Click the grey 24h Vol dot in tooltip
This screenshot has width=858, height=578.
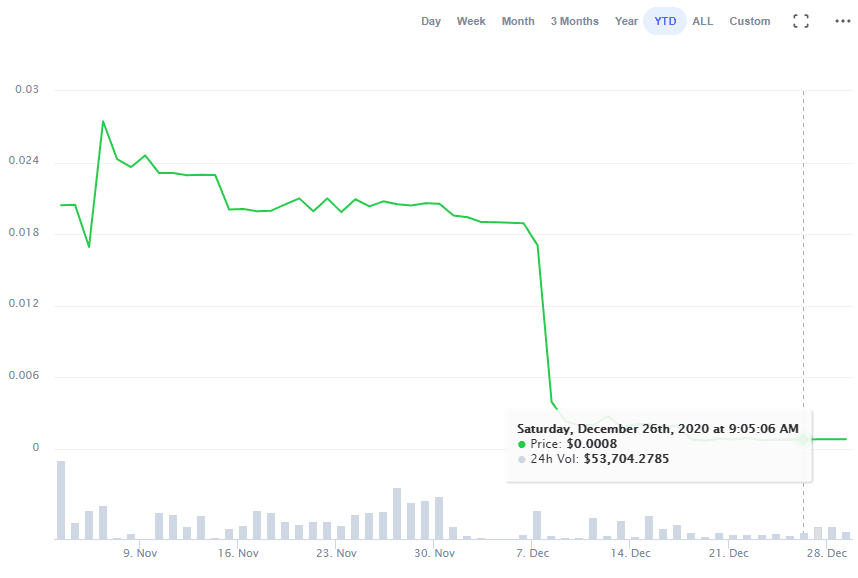(x=522, y=459)
